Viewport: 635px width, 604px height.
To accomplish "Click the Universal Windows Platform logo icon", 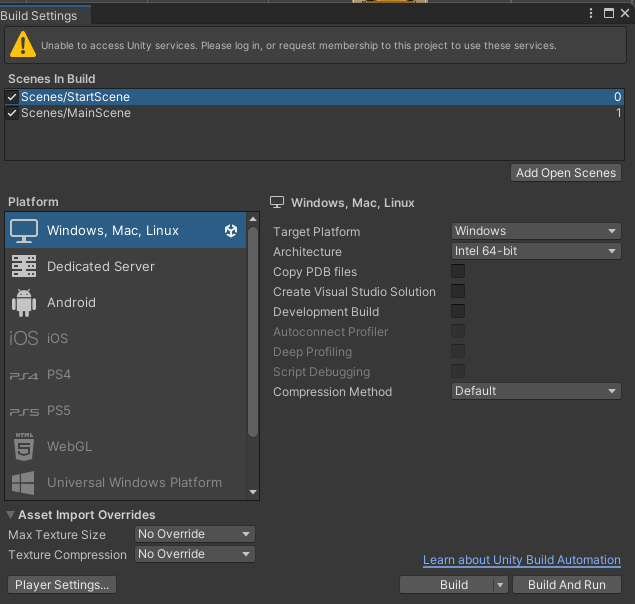I will click(x=23, y=482).
